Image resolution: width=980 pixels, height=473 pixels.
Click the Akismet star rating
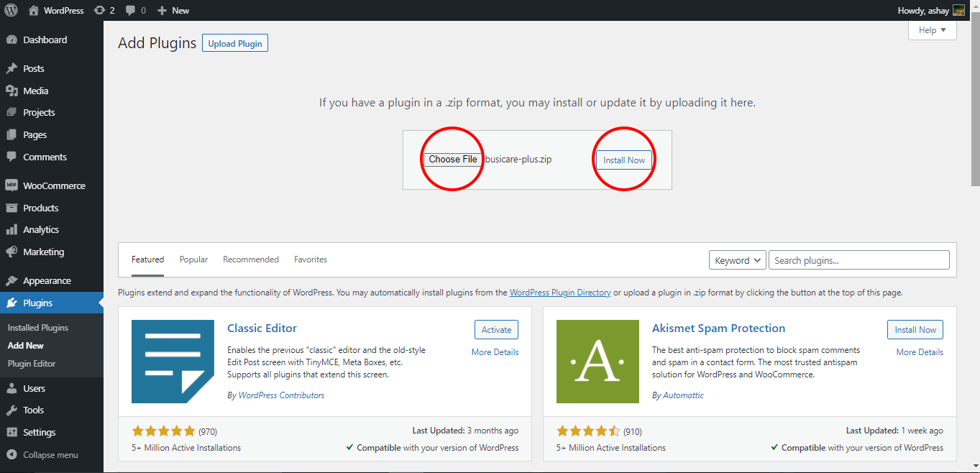click(588, 431)
